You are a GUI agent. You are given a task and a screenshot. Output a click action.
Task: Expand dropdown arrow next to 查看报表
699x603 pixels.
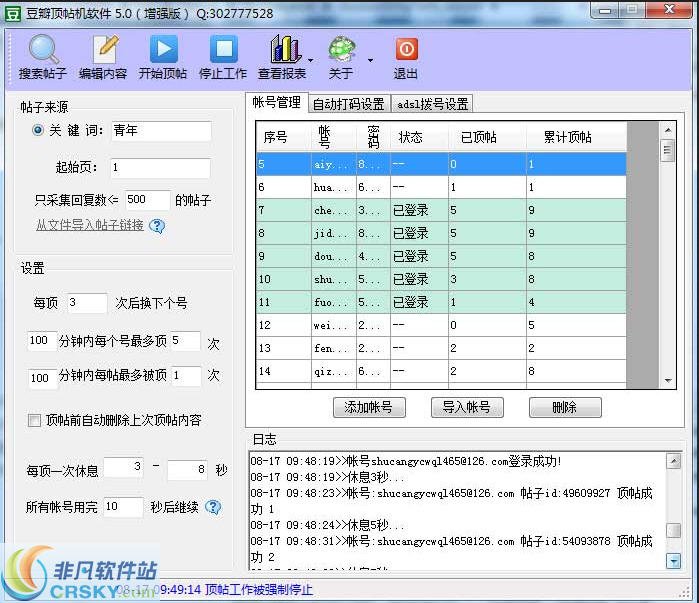point(311,60)
